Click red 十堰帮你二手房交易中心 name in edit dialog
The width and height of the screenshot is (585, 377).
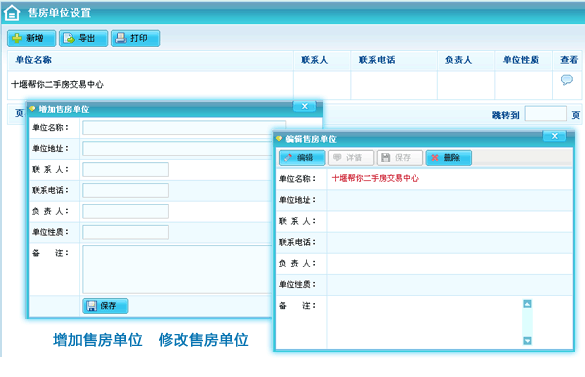(375, 178)
